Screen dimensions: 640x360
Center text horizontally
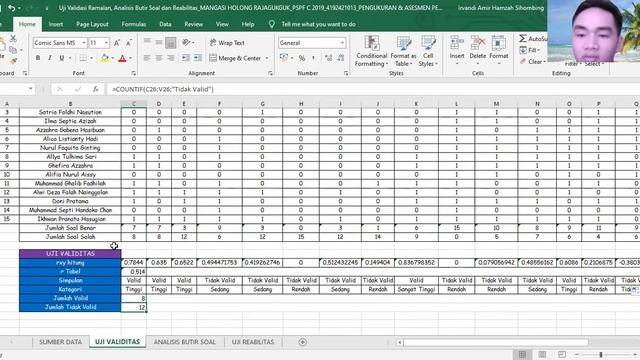(x=159, y=58)
